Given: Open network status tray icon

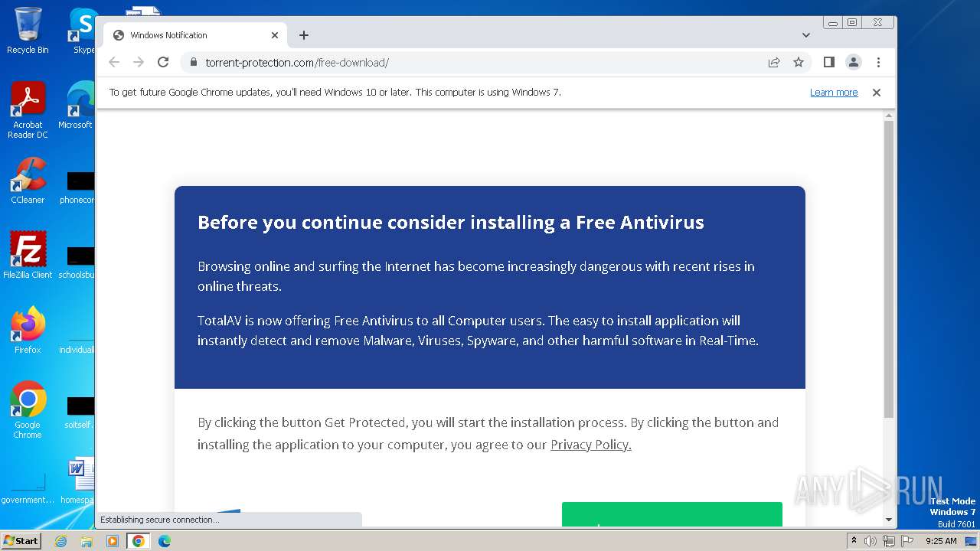Looking at the screenshot, I should [x=888, y=541].
